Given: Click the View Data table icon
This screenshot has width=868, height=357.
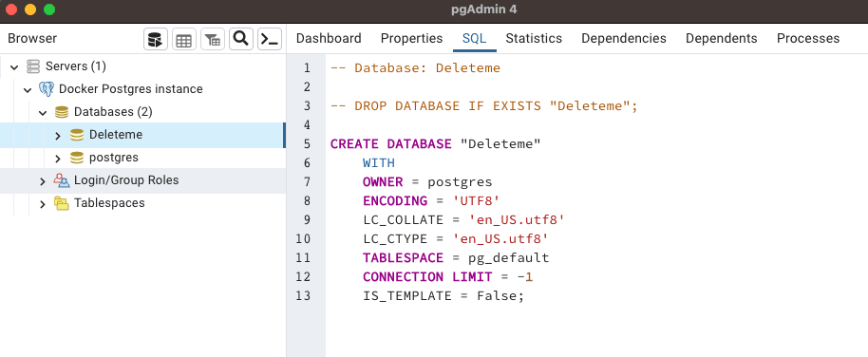Looking at the screenshot, I should tap(184, 39).
